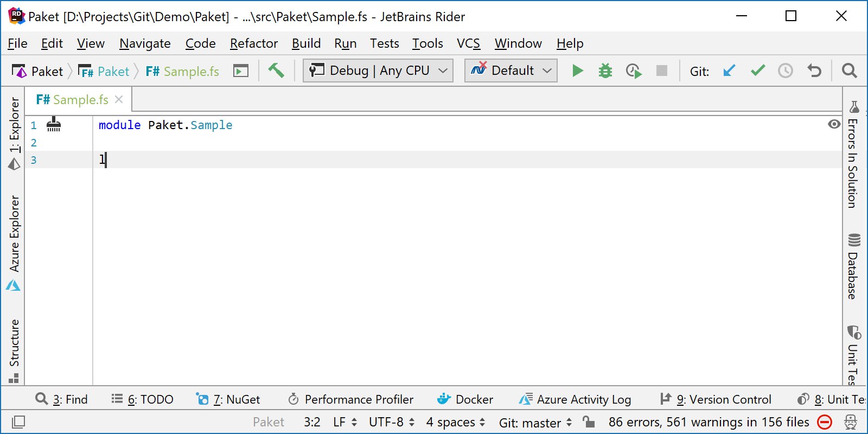Revert changes with the undo arrow icon
The width and height of the screenshot is (868, 434).
[814, 71]
